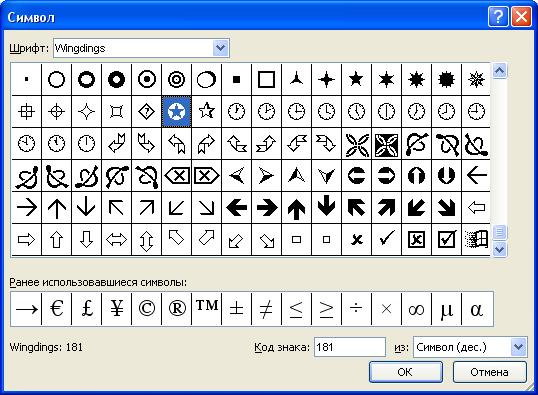This screenshot has height=395, width=538.
Task: Confirm with the OK button
Action: 406,372
